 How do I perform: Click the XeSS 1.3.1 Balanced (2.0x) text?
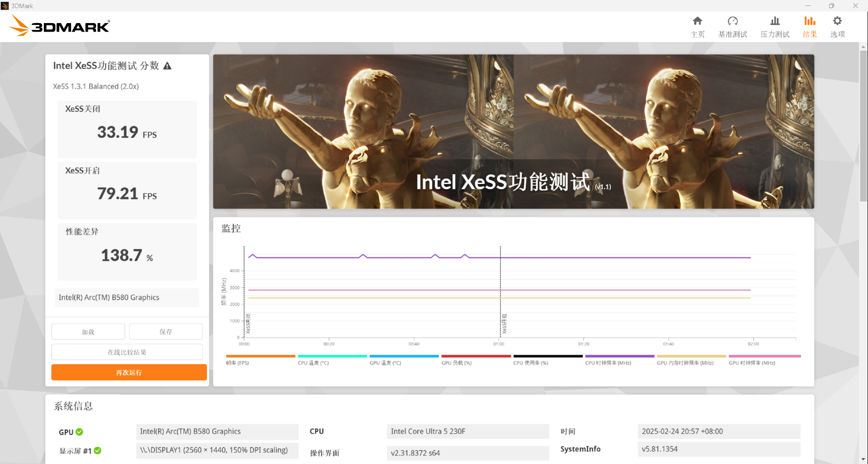tap(96, 86)
